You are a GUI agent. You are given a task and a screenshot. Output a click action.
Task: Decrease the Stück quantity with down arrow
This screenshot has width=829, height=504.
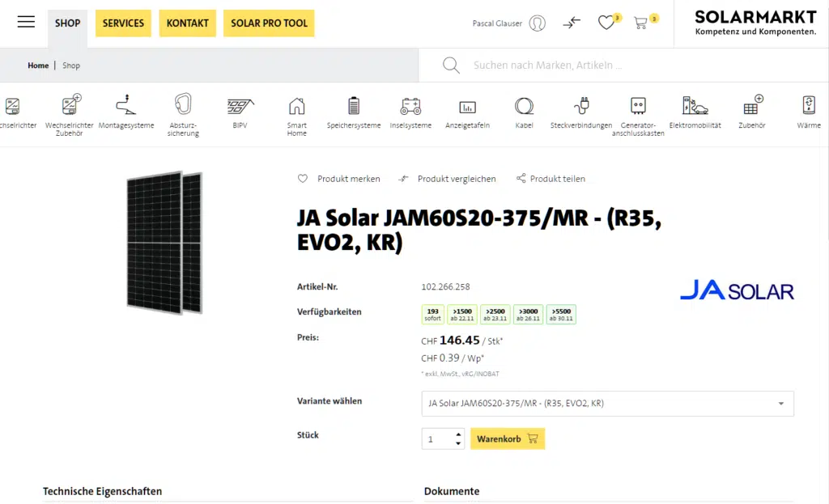(458, 443)
